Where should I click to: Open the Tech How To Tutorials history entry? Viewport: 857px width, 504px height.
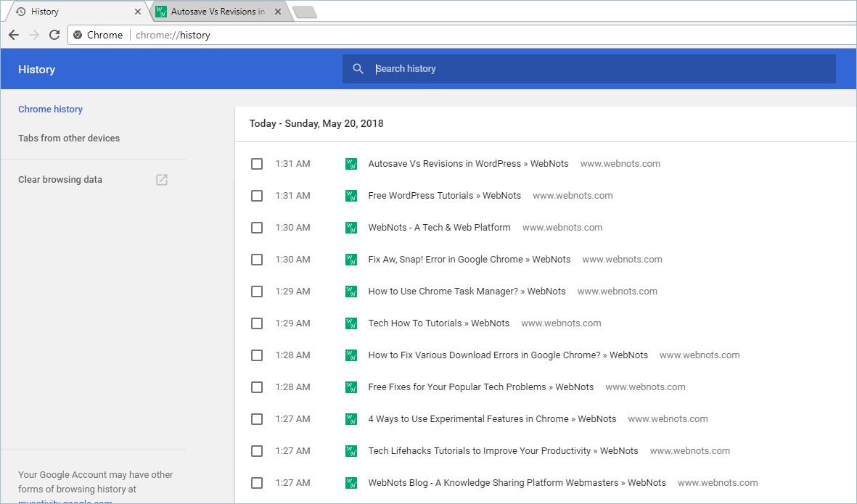click(438, 323)
